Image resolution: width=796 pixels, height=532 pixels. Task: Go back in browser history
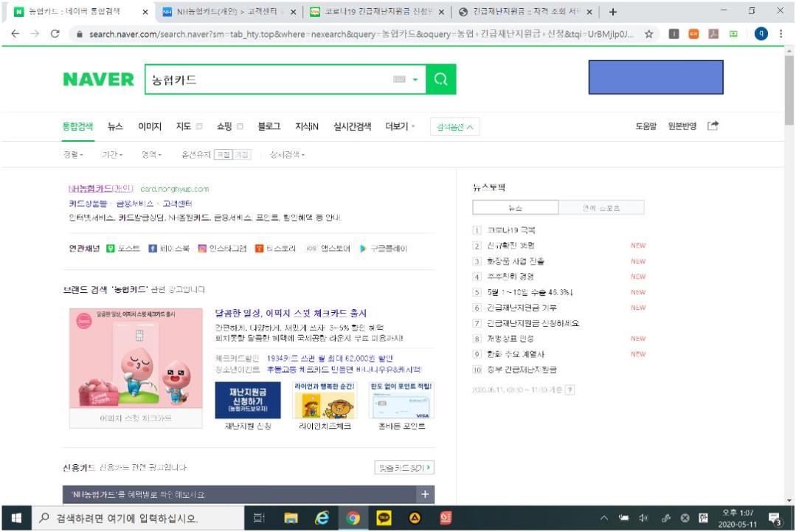pyautogui.click(x=15, y=34)
